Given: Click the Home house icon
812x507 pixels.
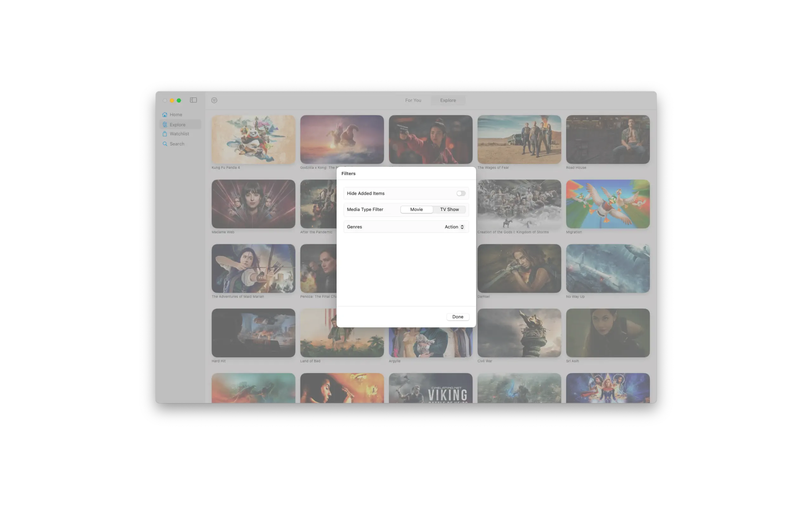Looking at the screenshot, I should (x=165, y=115).
